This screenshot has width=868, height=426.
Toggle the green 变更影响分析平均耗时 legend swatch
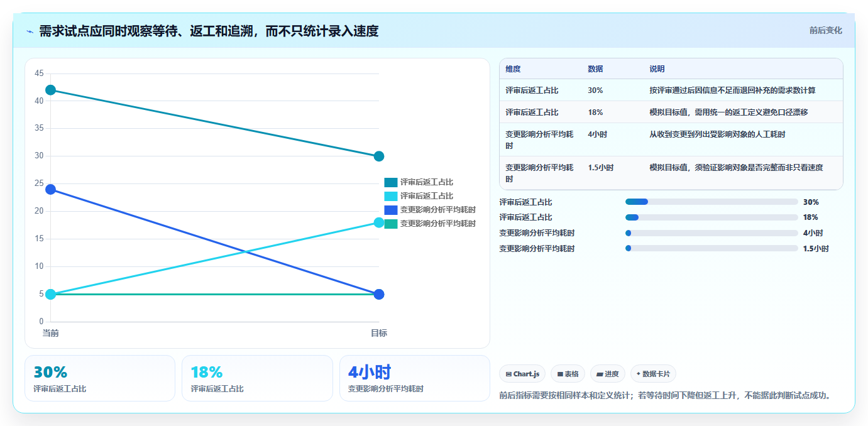pos(391,224)
